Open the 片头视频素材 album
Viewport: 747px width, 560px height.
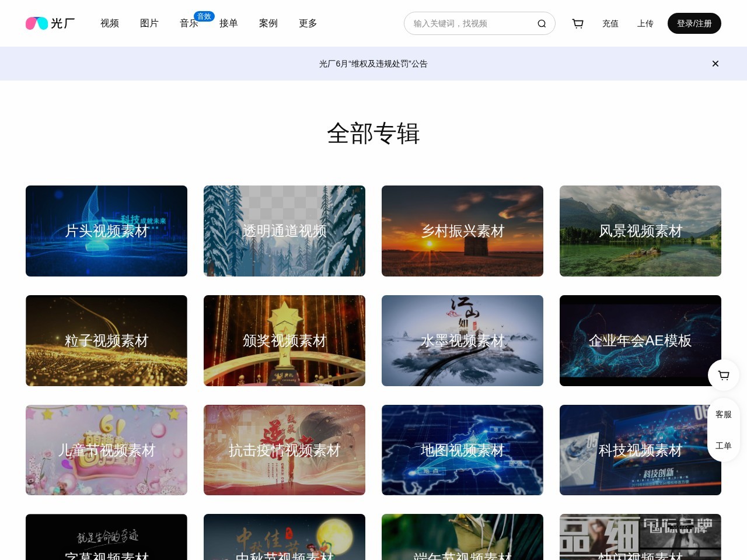(106, 231)
